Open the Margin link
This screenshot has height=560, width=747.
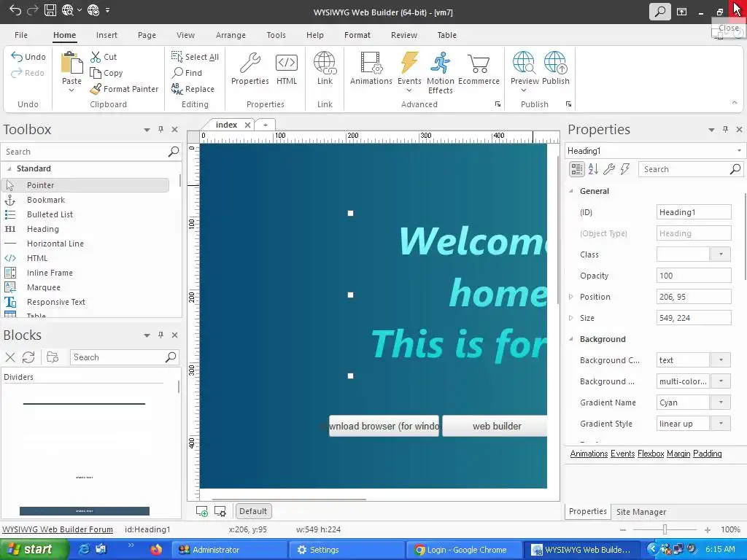(678, 454)
